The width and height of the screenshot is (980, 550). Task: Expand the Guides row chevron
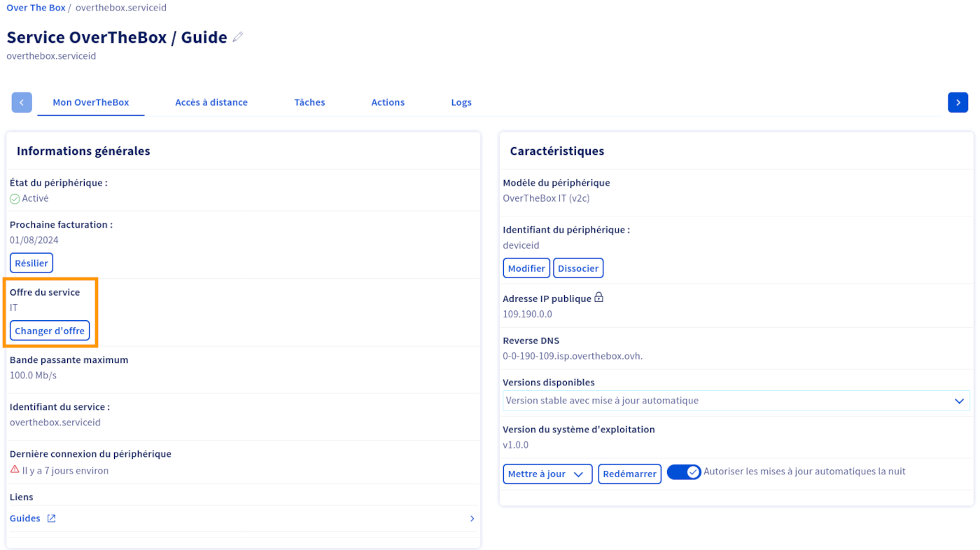[472, 518]
